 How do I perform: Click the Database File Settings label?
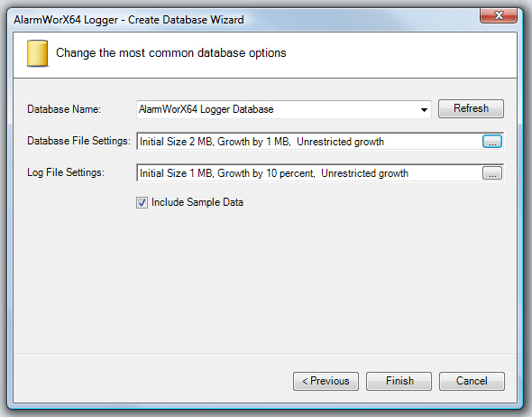coord(78,141)
